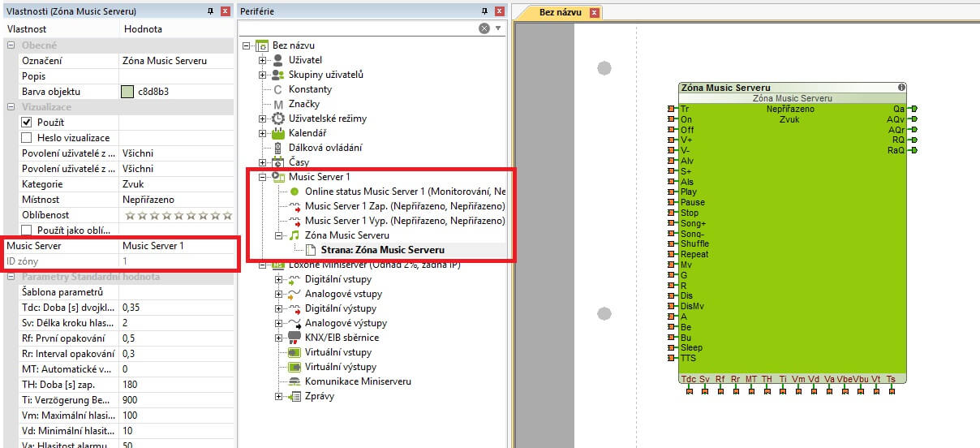Select Music Server 1 Vyp. tree item
Screen dimensions: 980x448
pos(405,221)
